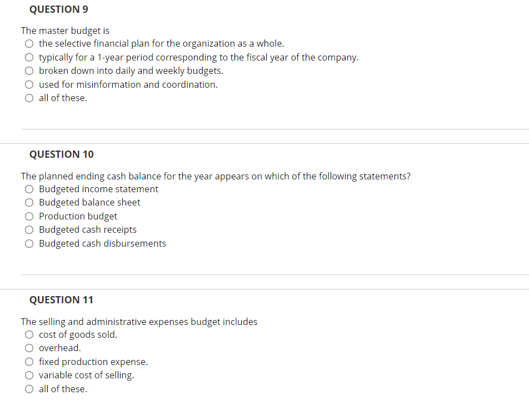This screenshot has height=420, width=529.
Task: Choose 'Budgeted cash receipts' answer
Action: tap(29, 229)
